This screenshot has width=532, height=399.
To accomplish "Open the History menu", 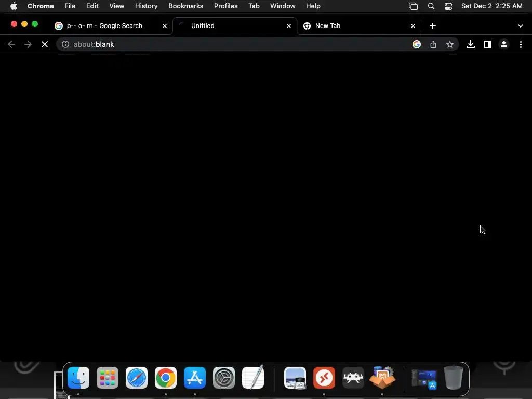I will point(146,6).
